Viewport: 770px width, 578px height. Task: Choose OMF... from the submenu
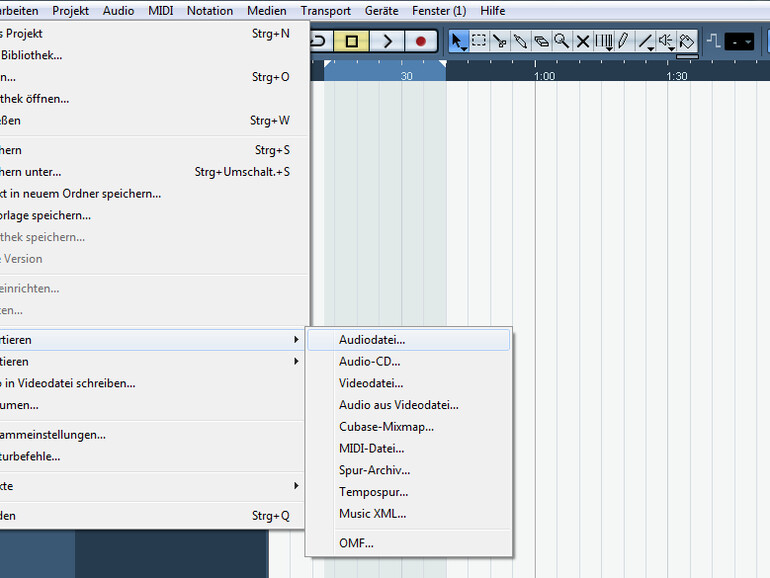409,543
